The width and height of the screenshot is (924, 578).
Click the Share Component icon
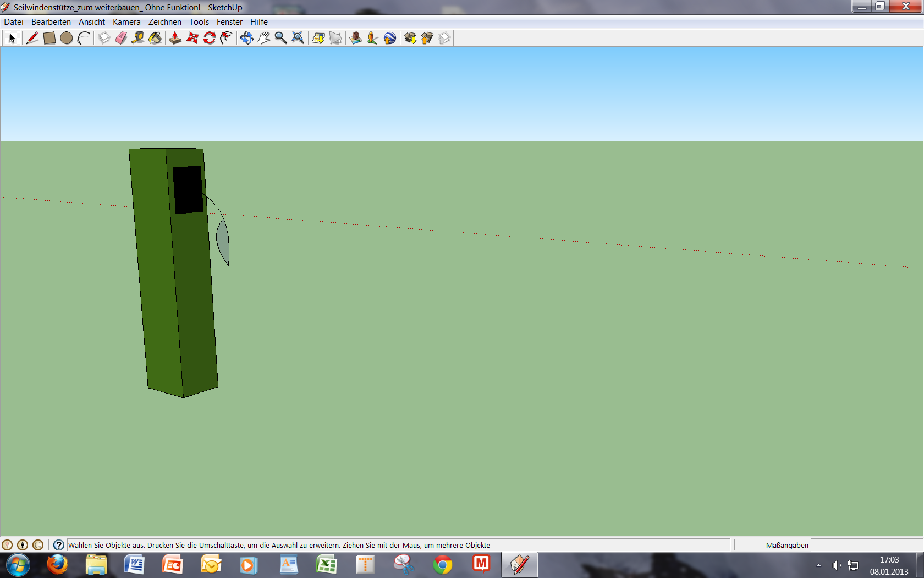pyautogui.click(x=444, y=38)
